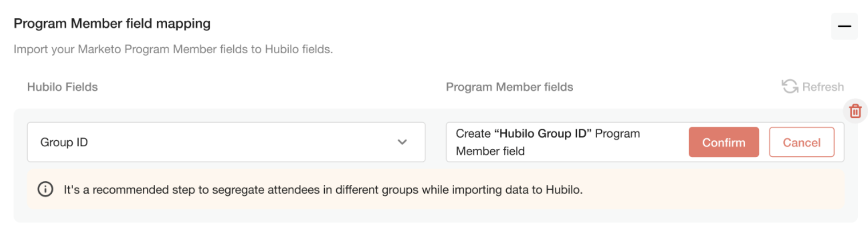Expand the chevron arrow beside Group ID
The image size is (868, 226).
tap(402, 142)
